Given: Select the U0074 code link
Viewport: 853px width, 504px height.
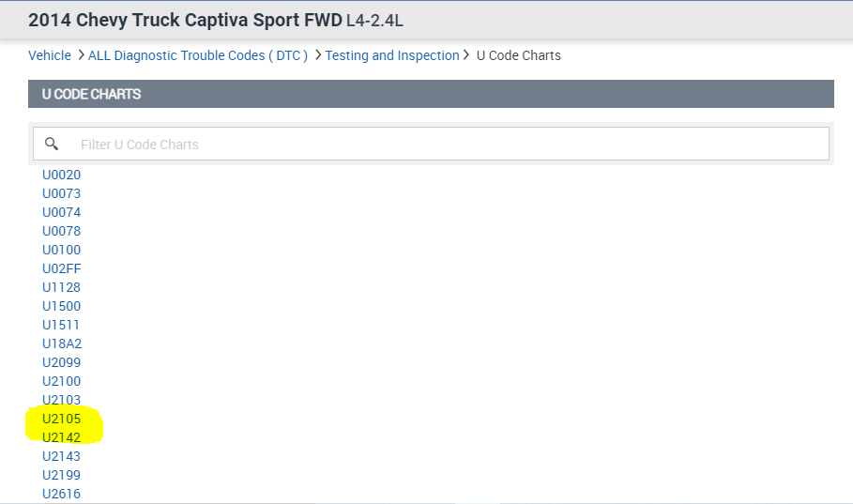Looking at the screenshot, I should 62,212.
